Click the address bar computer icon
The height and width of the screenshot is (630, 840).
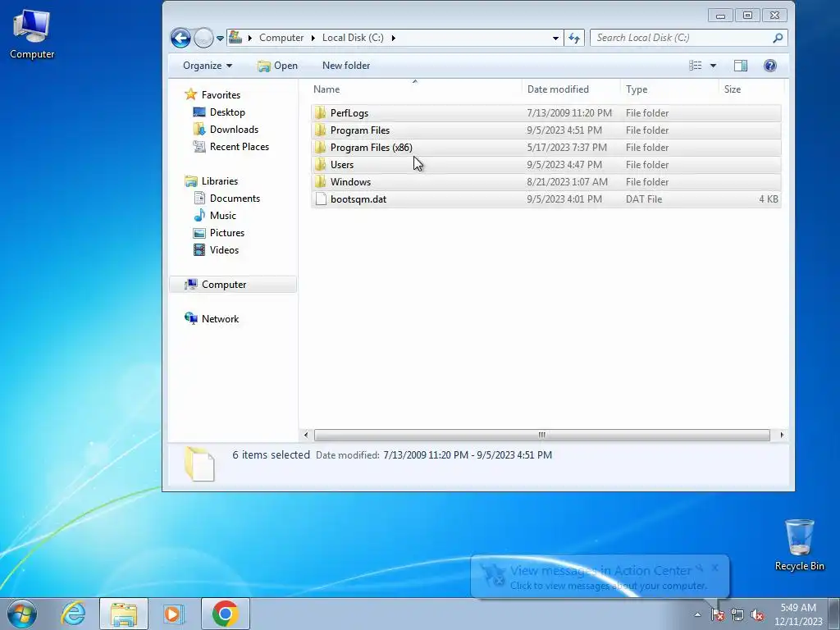click(235, 38)
